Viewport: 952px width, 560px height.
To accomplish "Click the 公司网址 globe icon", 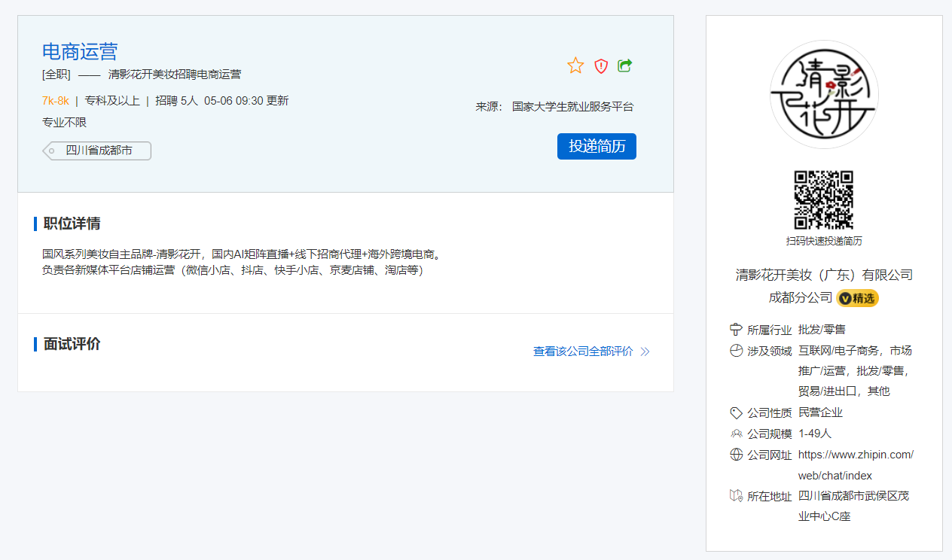I will [737, 455].
